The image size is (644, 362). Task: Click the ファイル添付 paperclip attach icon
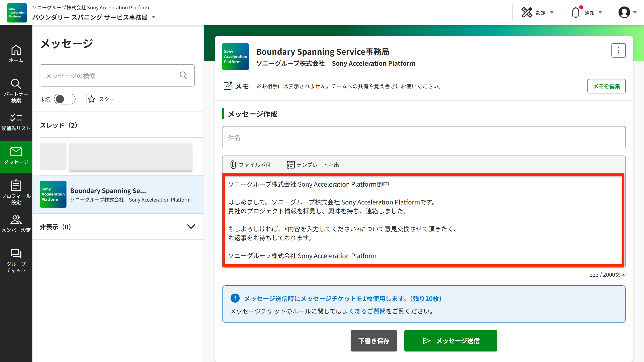point(233,165)
